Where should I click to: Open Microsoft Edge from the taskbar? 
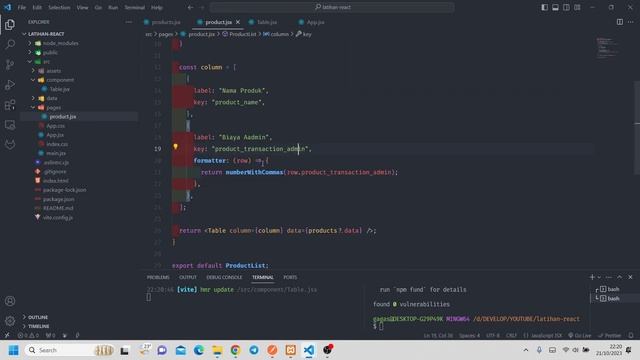pos(199,350)
